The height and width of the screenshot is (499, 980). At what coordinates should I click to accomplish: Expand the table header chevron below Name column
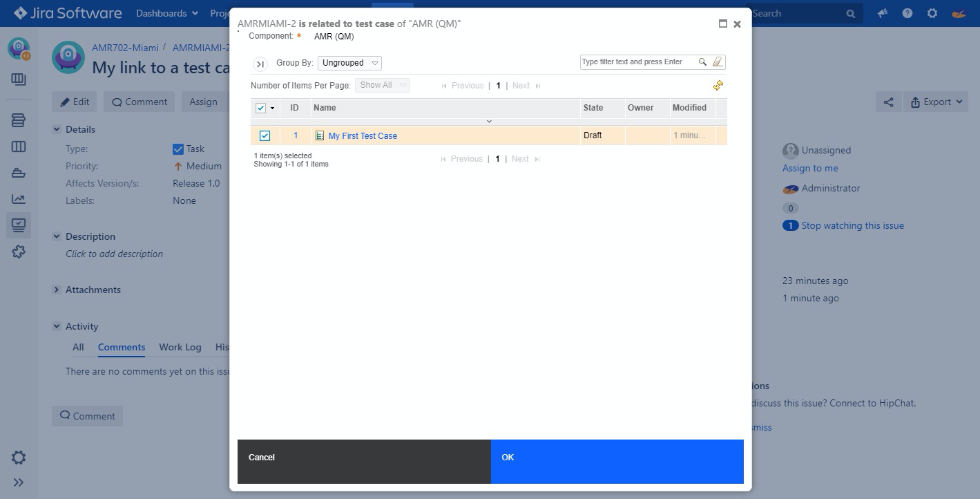click(x=489, y=122)
